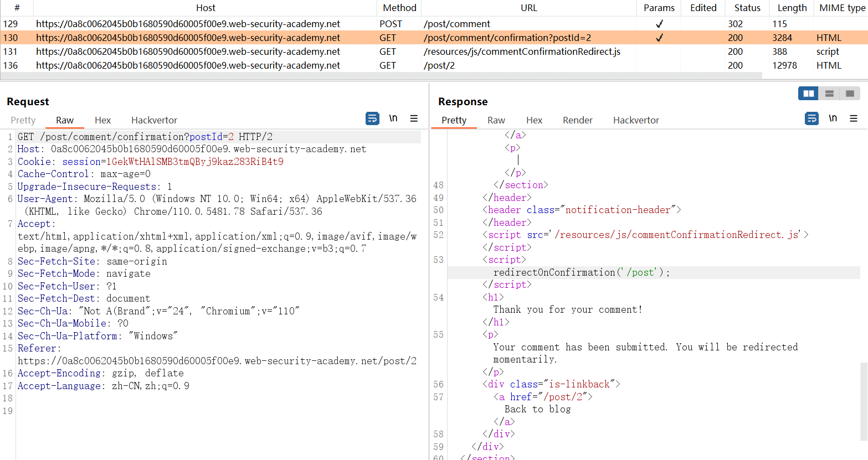868x460 pixels.
Task: Click Params checkmark on highlighted row 130
Action: 659,38
